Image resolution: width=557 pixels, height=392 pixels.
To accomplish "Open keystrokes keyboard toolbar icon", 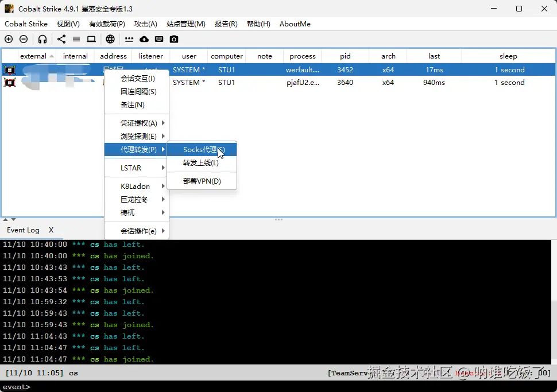I will click(x=159, y=39).
